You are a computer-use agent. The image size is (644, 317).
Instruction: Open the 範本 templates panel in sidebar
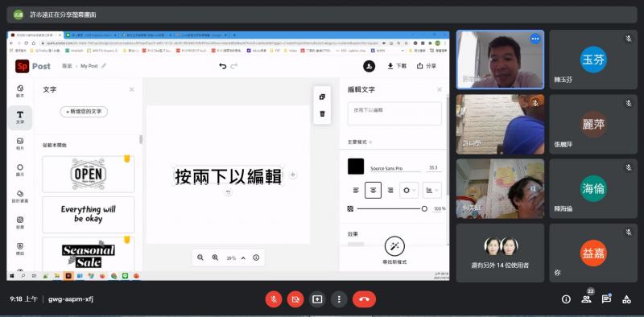point(20,91)
